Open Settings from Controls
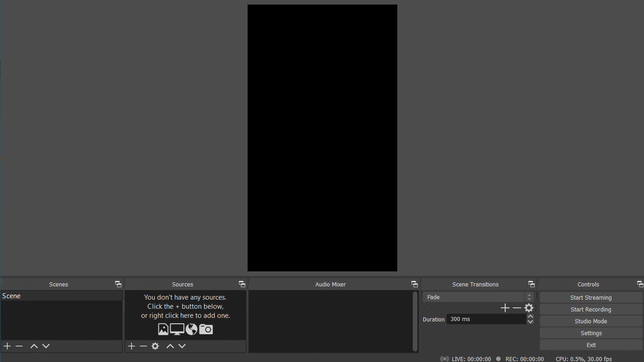The width and height of the screenshot is (644, 362). (x=591, y=333)
